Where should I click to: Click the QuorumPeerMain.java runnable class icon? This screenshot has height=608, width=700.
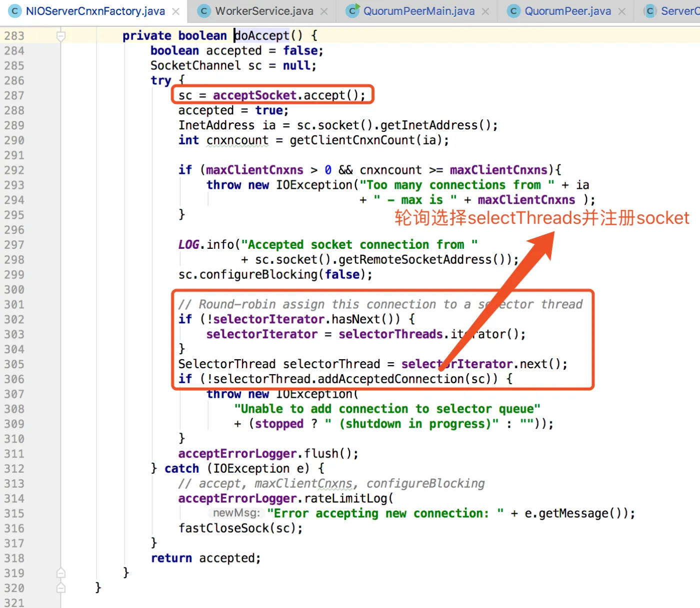coord(353,11)
